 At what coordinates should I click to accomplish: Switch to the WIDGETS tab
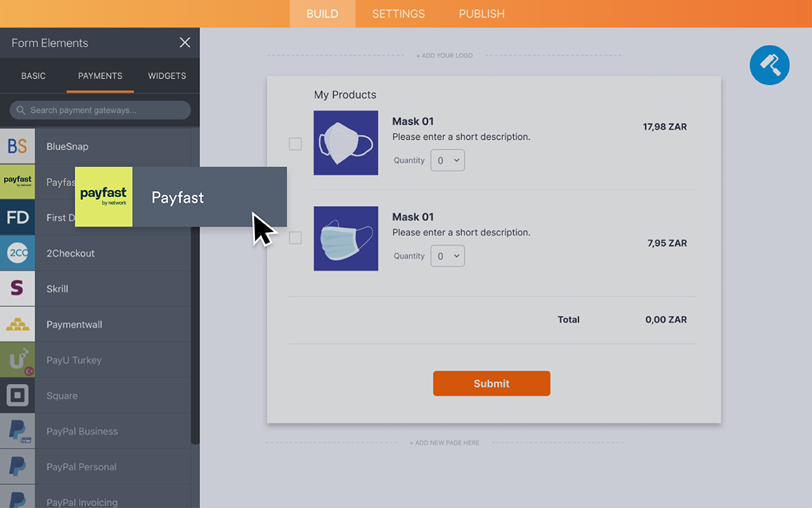pos(166,76)
